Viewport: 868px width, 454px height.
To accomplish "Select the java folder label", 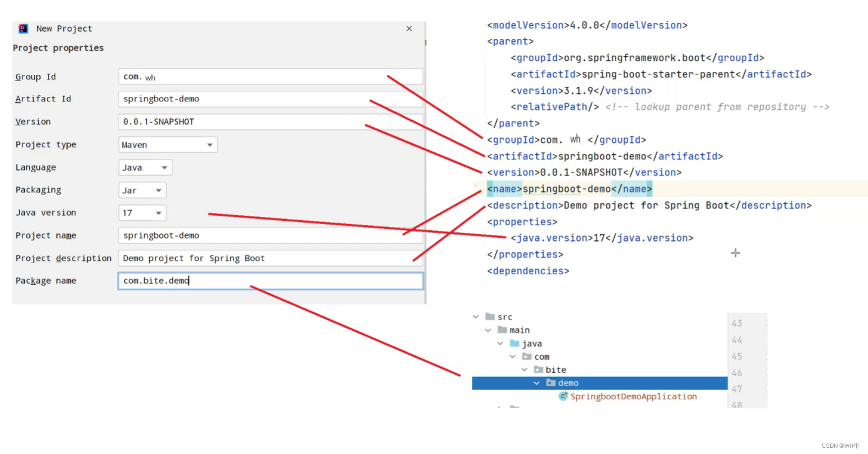I will tap(532, 344).
